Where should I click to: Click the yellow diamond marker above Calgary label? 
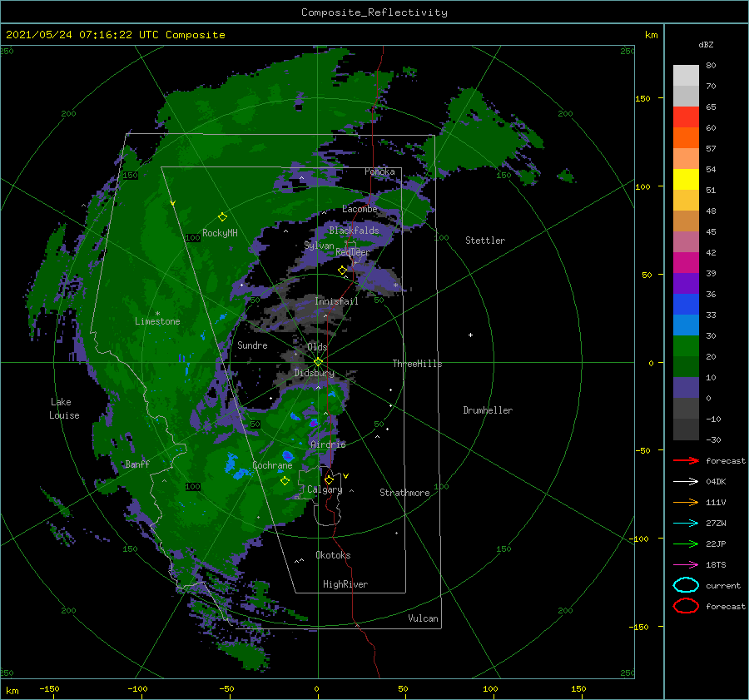click(329, 479)
